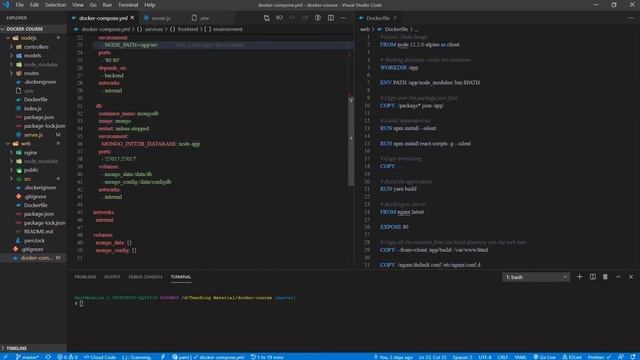The height and width of the screenshot is (360, 640).
Task: Collapse the DOCKER-COURSE explorer section
Action: point(33,29)
